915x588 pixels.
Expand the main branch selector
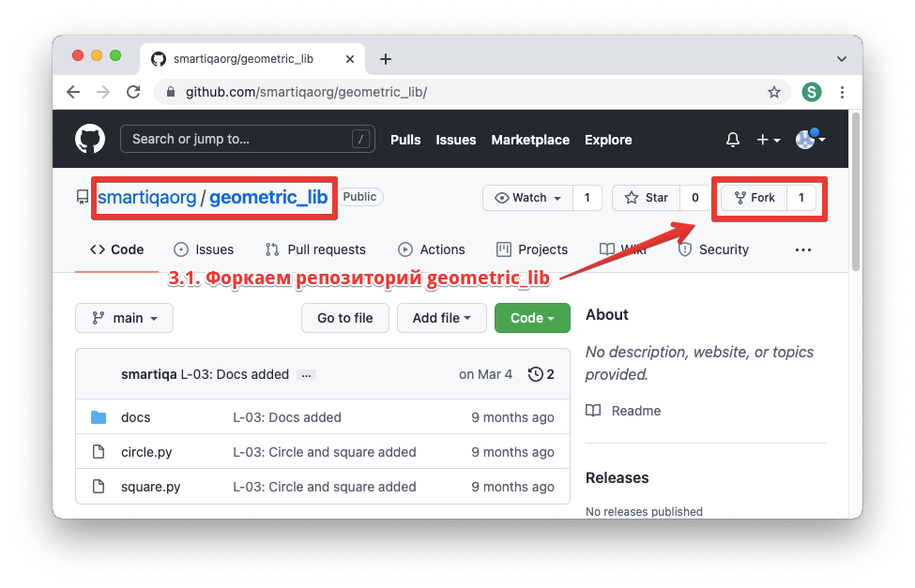point(124,318)
